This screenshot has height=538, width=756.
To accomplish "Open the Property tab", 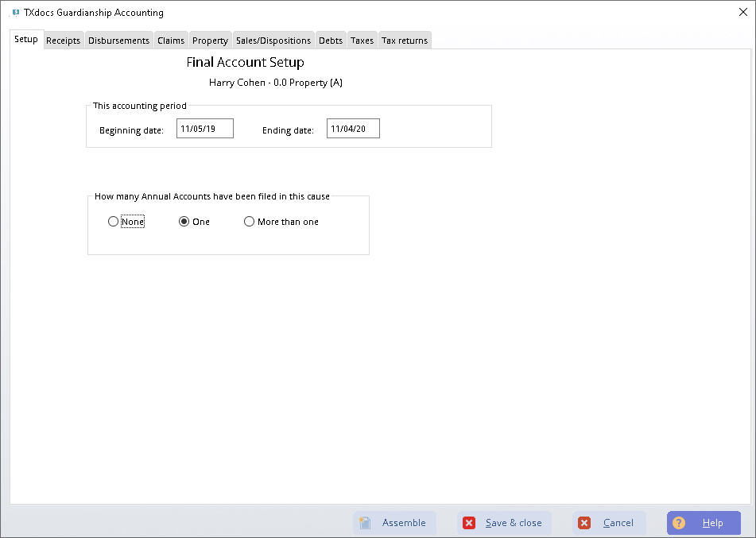I will 210,41.
